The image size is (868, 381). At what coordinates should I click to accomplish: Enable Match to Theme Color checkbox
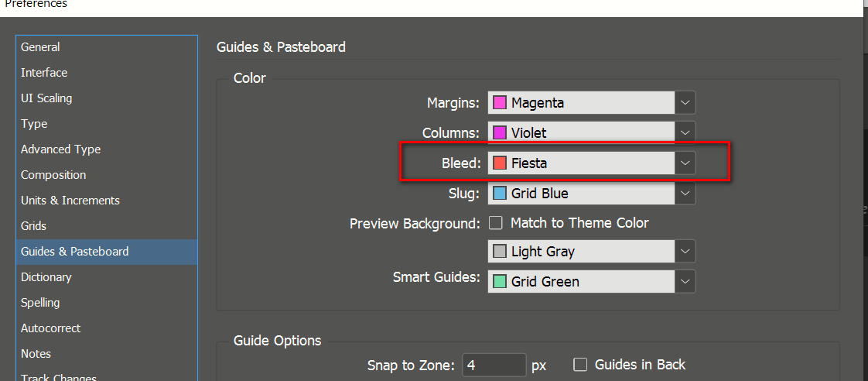coord(496,223)
